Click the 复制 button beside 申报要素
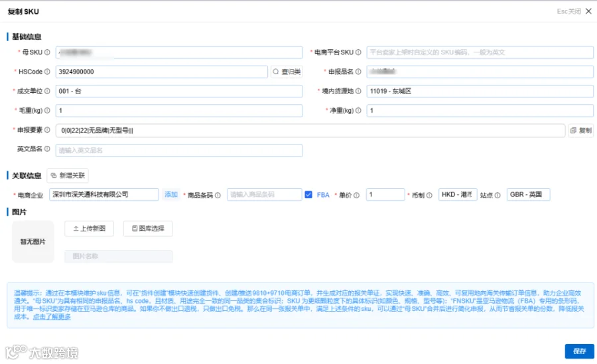This screenshot has height=364, width=597. [581, 130]
